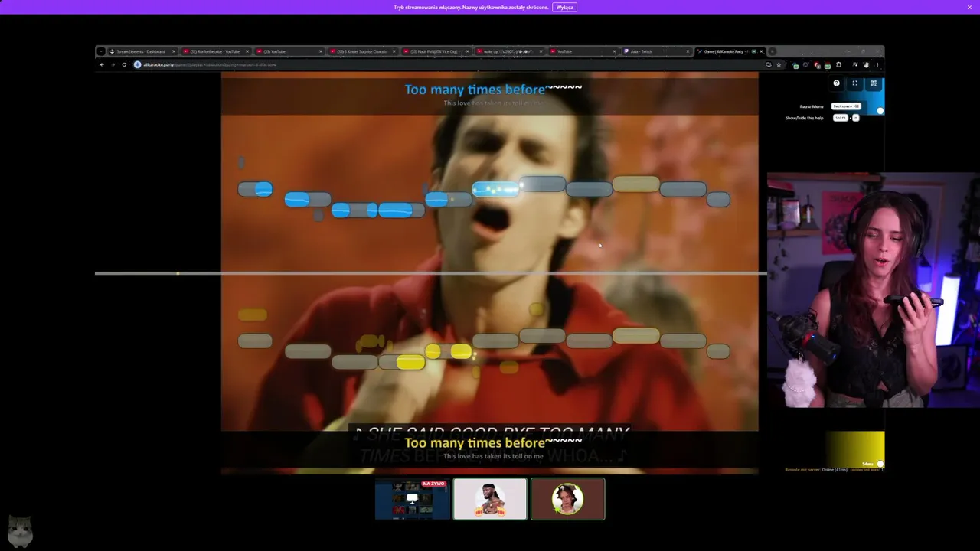Switch to Runforthecube - YouTube tab
Image resolution: width=980 pixels, height=551 pixels.
point(217,51)
